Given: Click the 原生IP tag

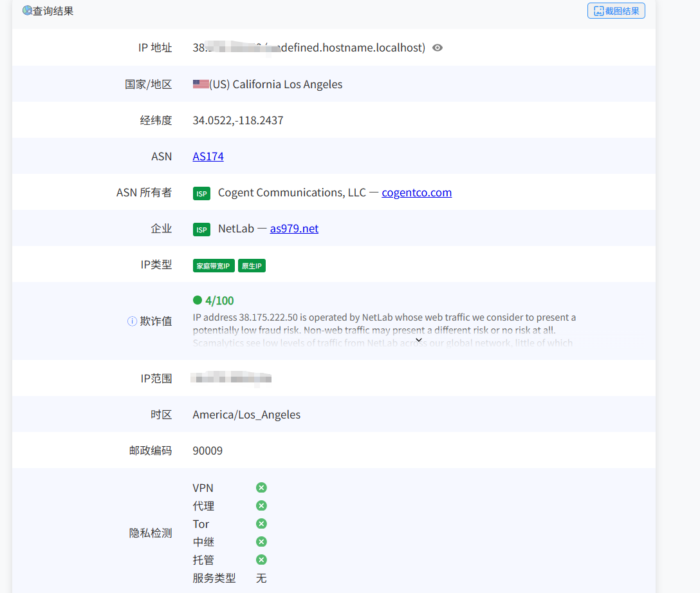Looking at the screenshot, I should [x=252, y=266].
